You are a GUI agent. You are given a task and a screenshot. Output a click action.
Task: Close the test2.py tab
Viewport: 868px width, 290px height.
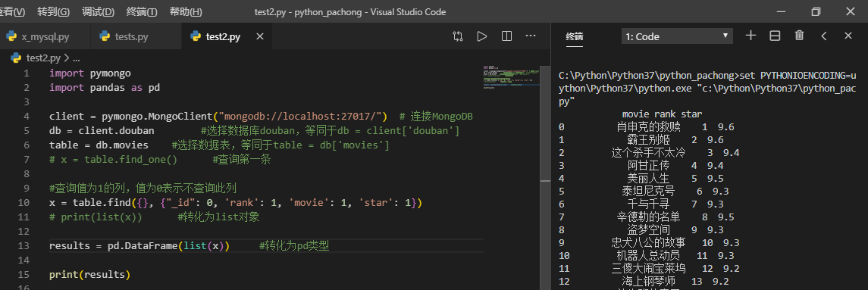coord(259,36)
